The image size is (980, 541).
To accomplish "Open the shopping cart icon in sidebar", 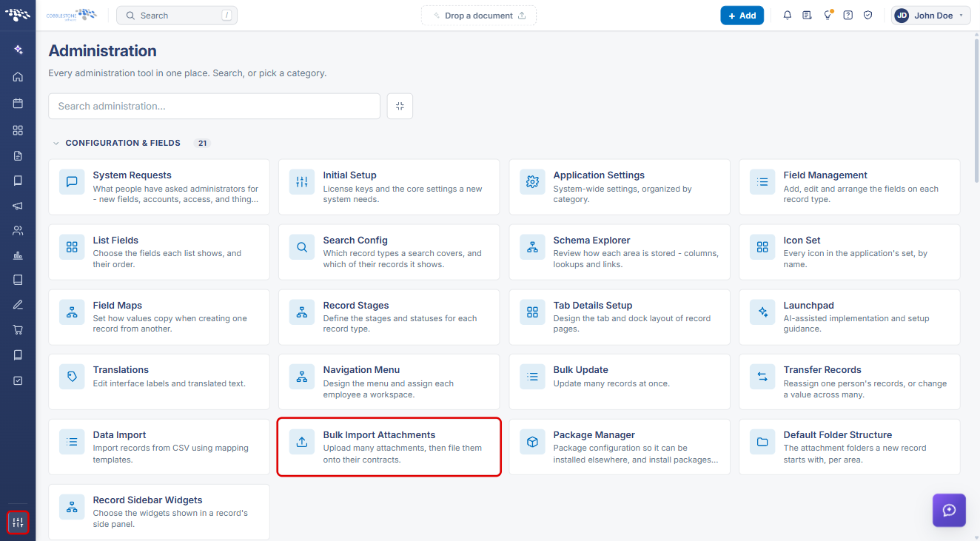I will (18, 330).
